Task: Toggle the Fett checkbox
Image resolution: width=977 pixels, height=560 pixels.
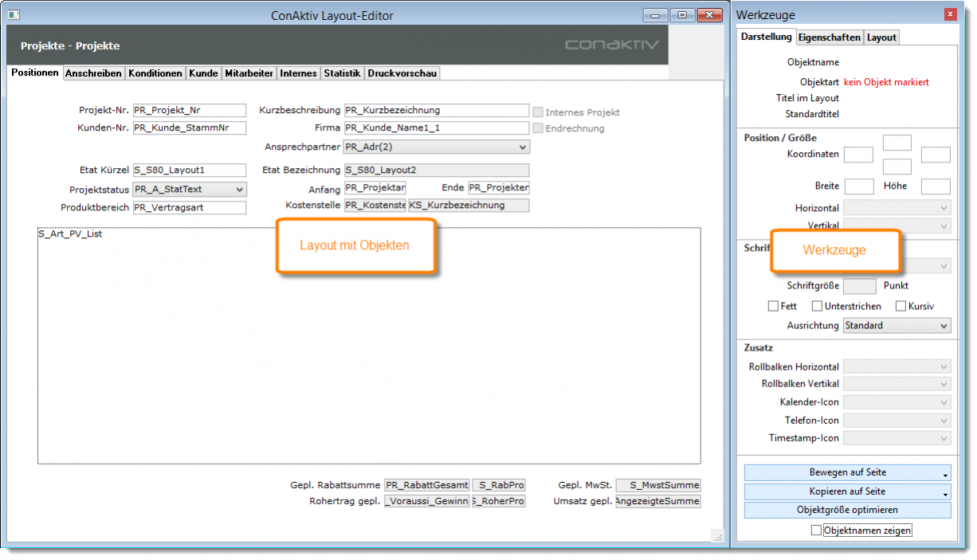Action: (x=773, y=306)
